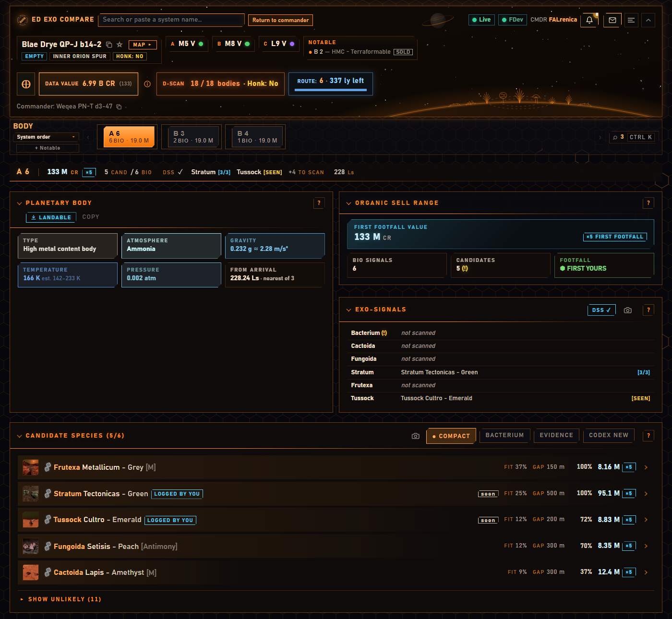
Task: Open the System order dropdown
Action: click(46, 137)
